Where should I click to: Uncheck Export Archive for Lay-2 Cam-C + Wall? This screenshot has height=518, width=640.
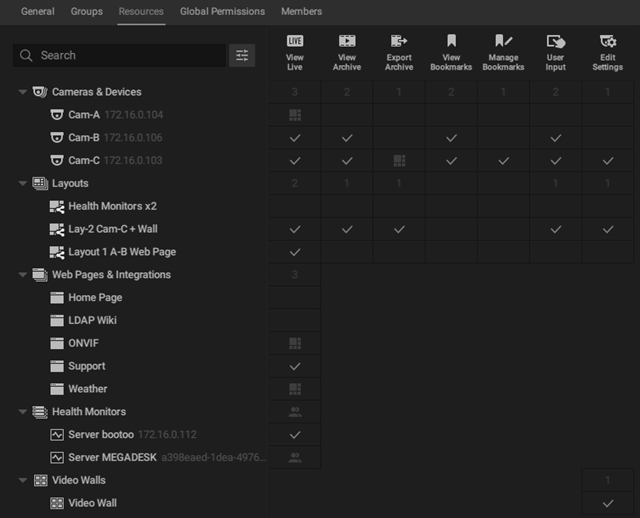[399, 229]
